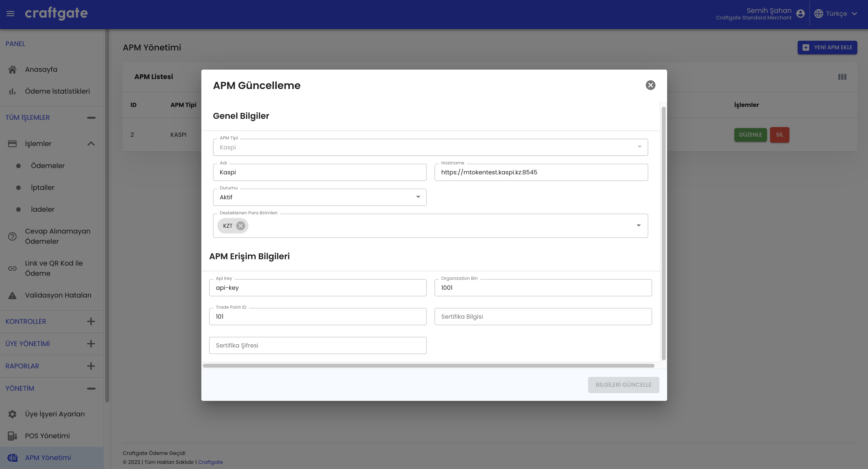
Task: Click the DÜZENLE button for KASPI row
Action: click(750, 135)
